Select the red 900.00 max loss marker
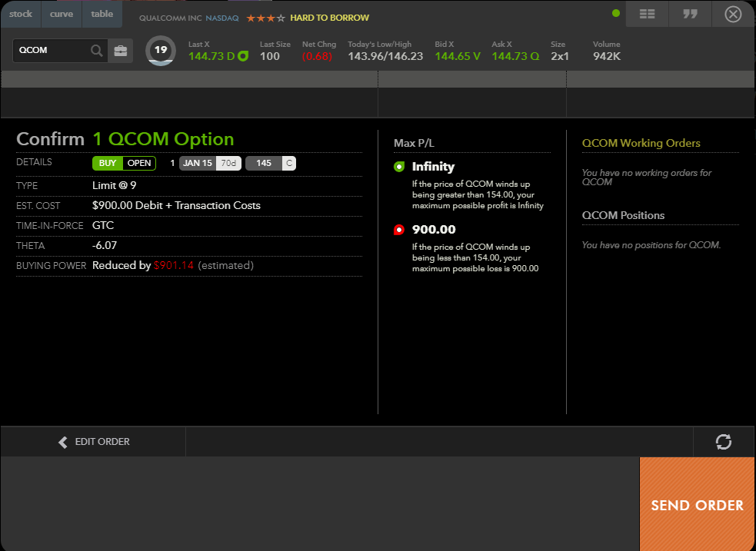Image resolution: width=756 pixels, height=551 pixels. (x=399, y=230)
